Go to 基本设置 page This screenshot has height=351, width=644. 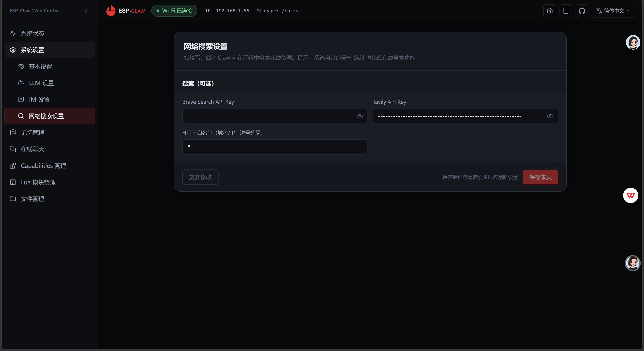pos(50,66)
